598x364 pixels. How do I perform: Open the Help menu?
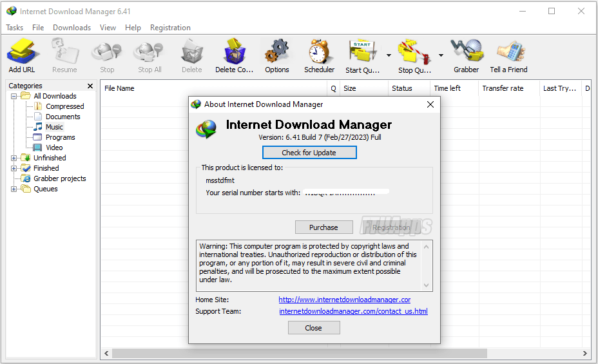[x=133, y=28]
